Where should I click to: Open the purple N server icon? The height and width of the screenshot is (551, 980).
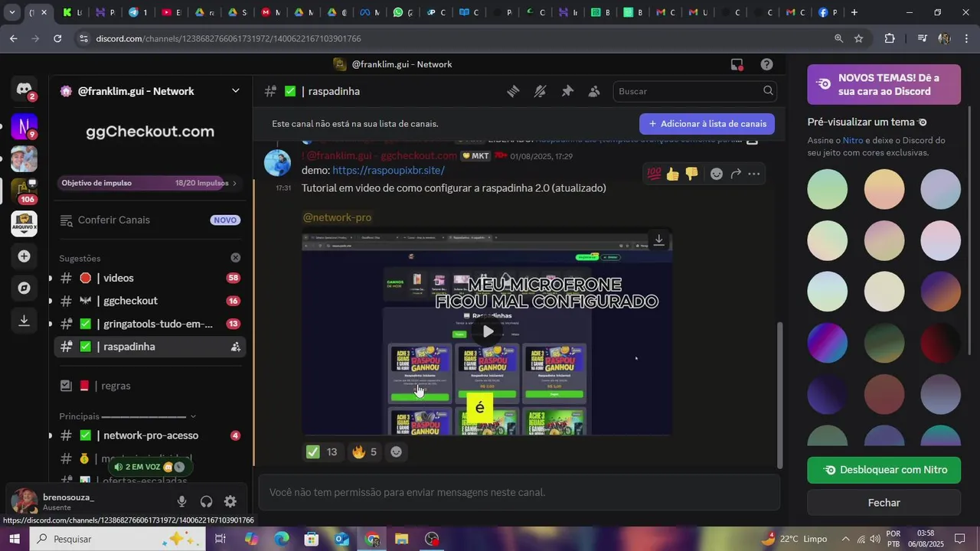(x=24, y=126)
